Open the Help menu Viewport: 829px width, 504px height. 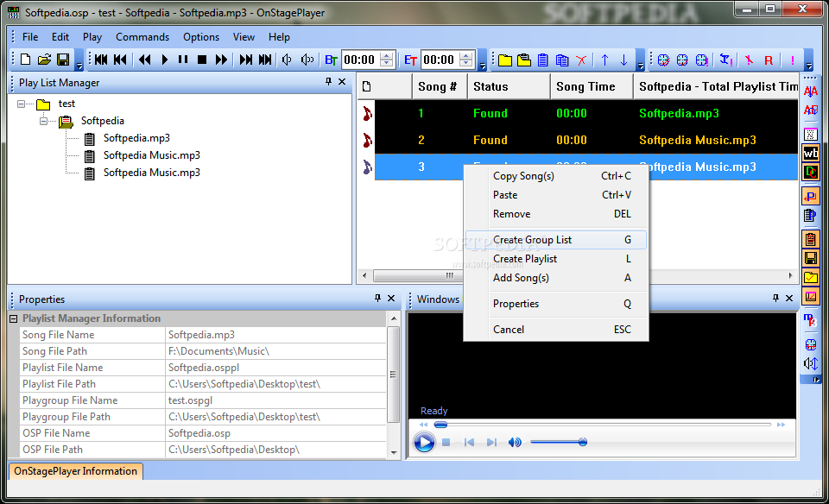(279, 37)
